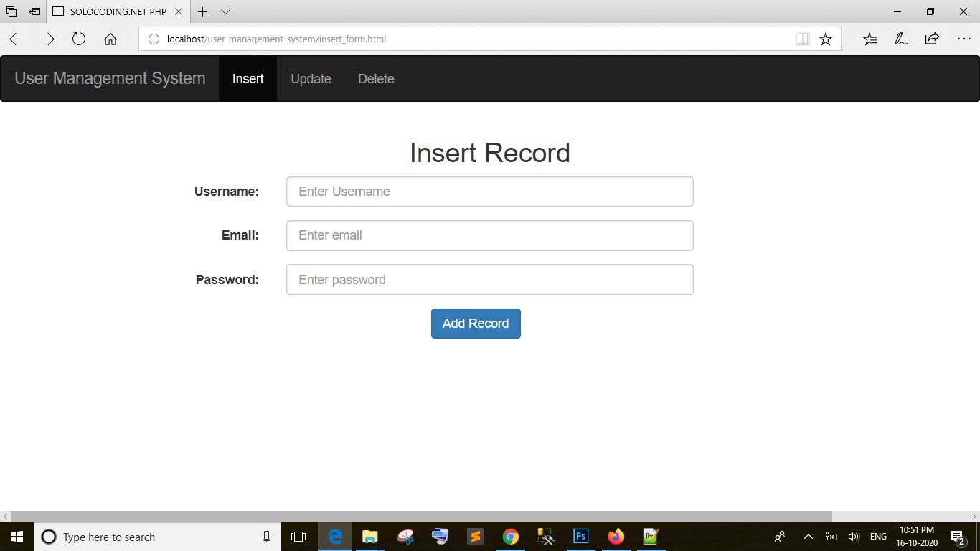
Task: Open Sublime Text from taskbar
Action: (475, 537)
